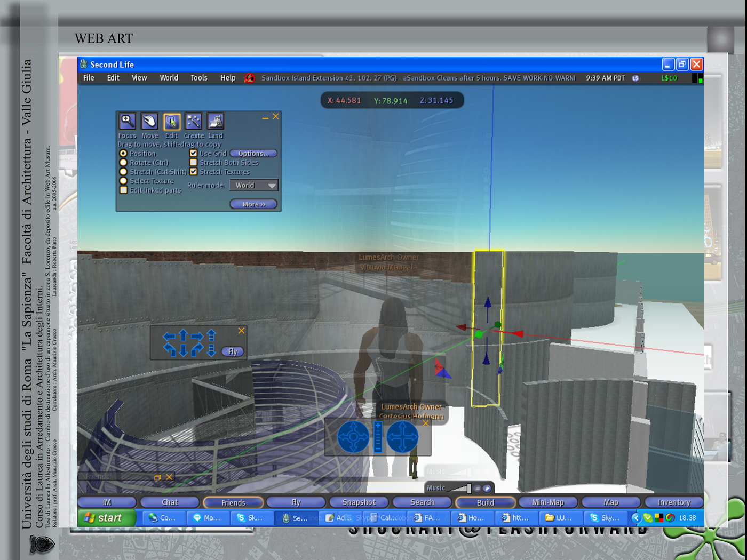Tick the Edit linked parts checkbox
747x560 pixels.
(123, 190)
